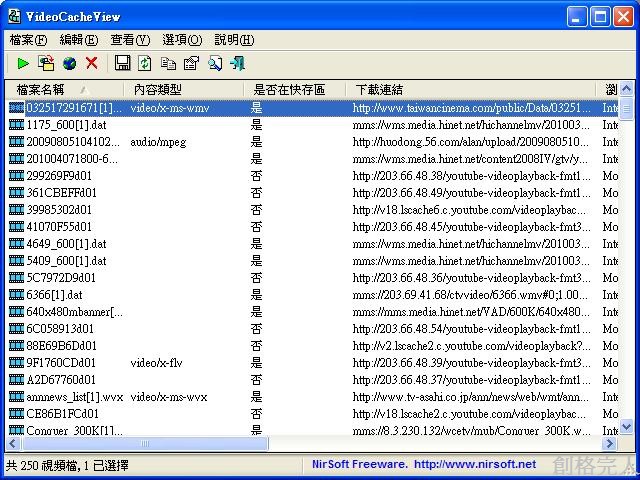Image resolution: width=640 pixels, height=480 pixels.
Task: Open the 查看(V) menu
Action: 130,40
